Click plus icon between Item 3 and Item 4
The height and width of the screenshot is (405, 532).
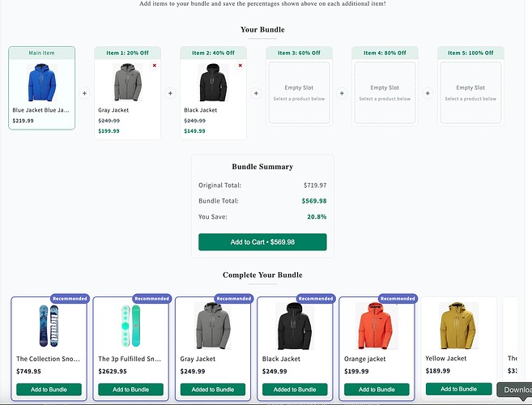342,93
